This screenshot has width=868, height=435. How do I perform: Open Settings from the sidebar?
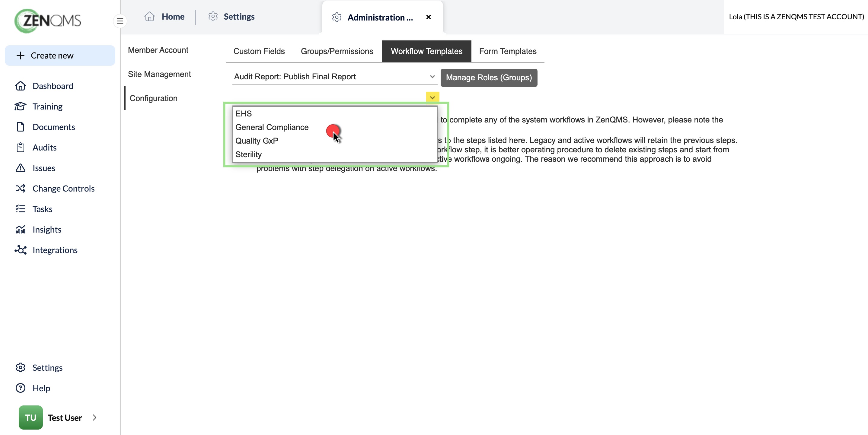47,367
